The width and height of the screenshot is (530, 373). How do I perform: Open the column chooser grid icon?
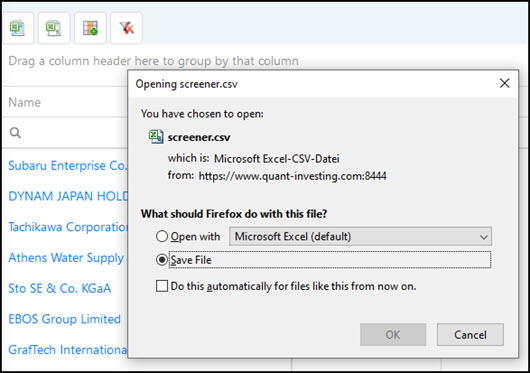coord(90,28)
